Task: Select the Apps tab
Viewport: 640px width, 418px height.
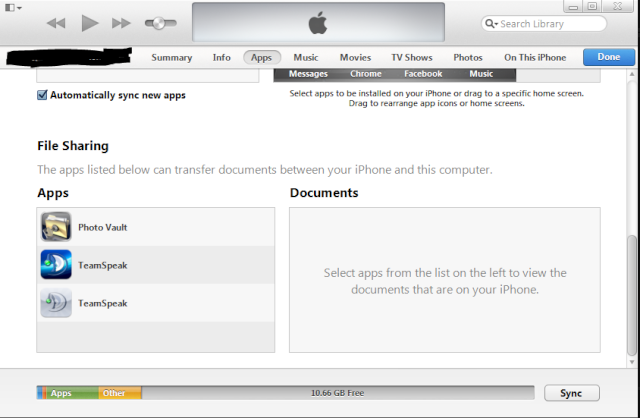Action: 262,58
